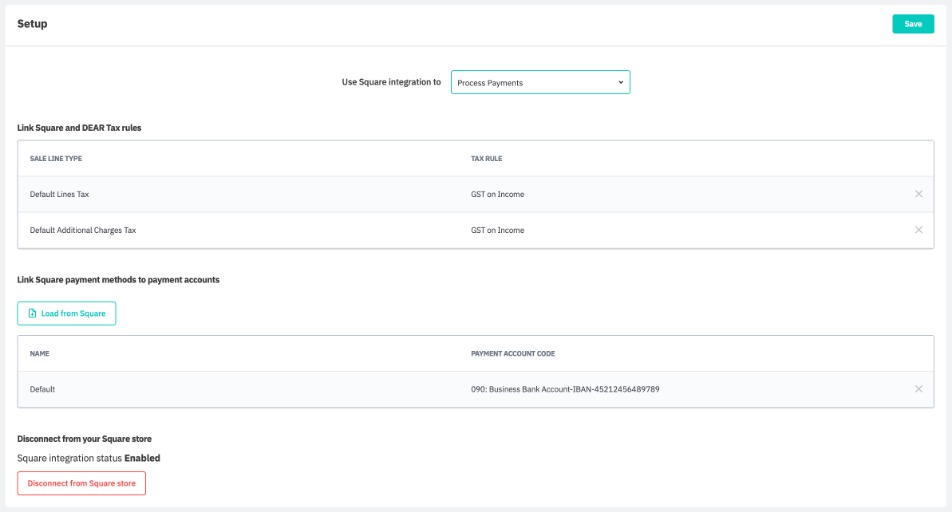The width and height of the screenshot is (952, 512).
Task: Click the NAME column header
Action: (x=40, y=353)
